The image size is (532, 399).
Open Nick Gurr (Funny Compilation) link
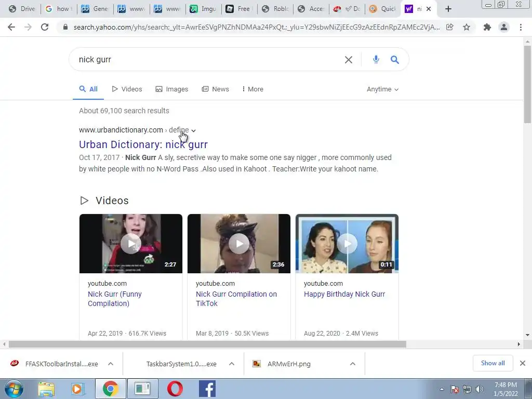point(115,299)
